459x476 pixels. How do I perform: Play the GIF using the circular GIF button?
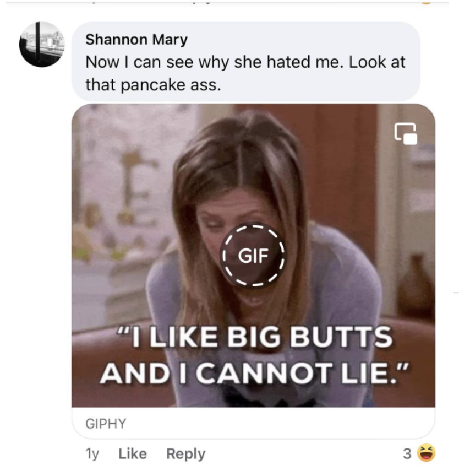coord(253,255)
